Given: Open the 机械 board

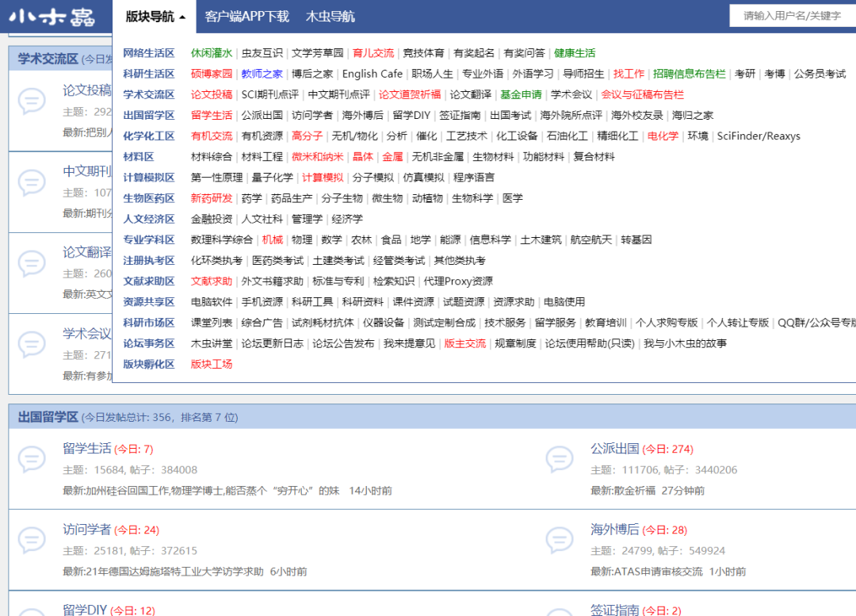Looking at the screenshot, I should 273,239.
